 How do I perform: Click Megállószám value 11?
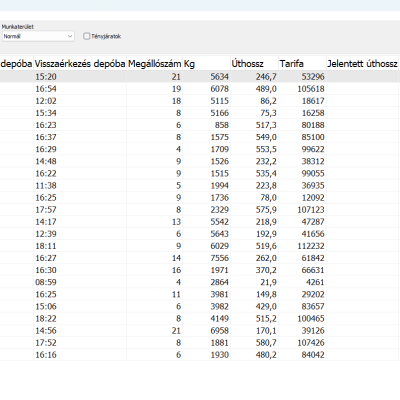click(x=176, y=294)
